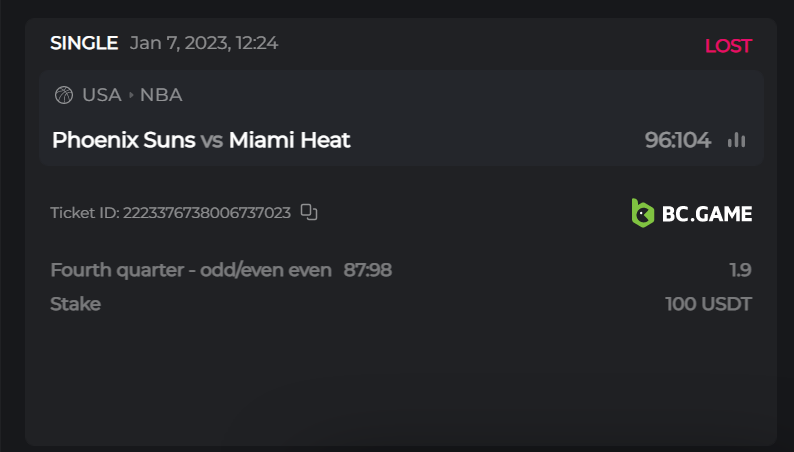Open the USA category link
The width and height of the screenshot is (794, 452).
(x=102, y=95)
